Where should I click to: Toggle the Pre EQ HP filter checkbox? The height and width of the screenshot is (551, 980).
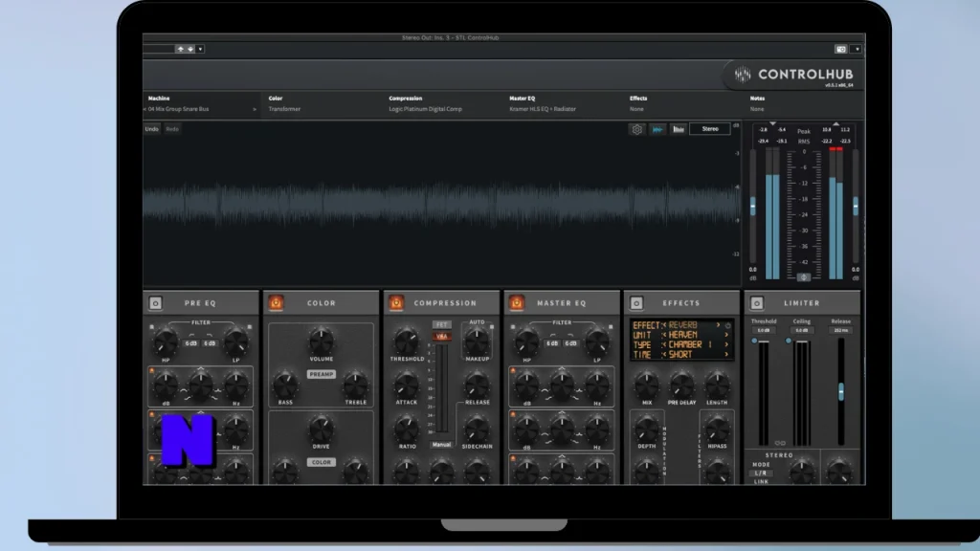[152, 327]
